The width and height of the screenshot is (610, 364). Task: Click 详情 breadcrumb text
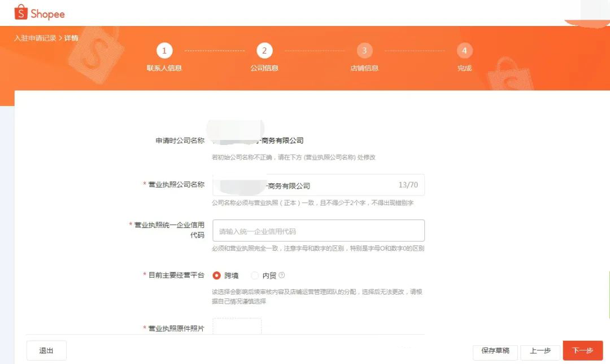point(71,38)
